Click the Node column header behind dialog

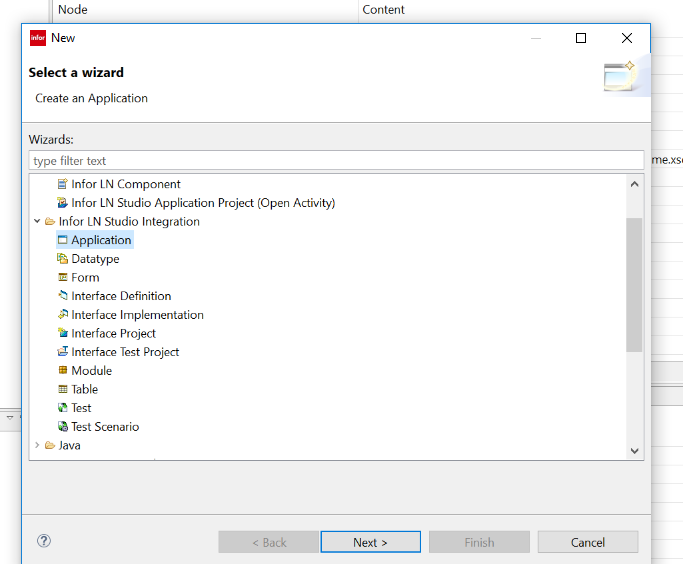(73, 10)
